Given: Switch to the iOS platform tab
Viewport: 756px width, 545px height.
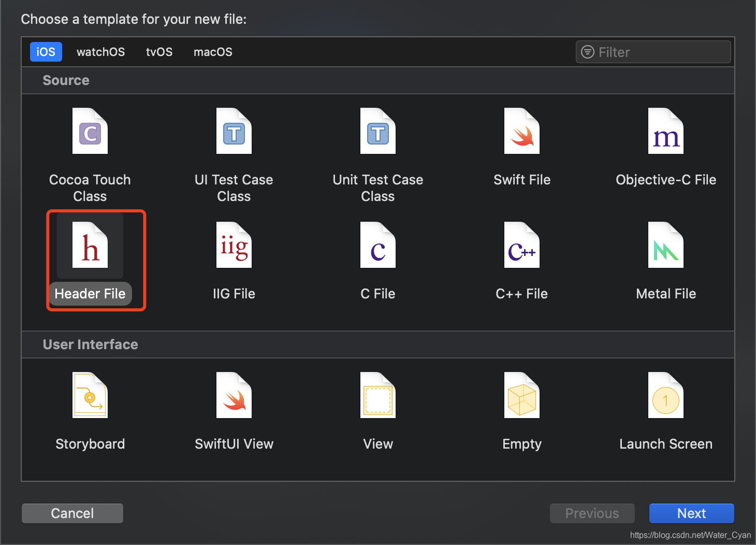Looking at the screenshot, I should (x=46, y=52).
